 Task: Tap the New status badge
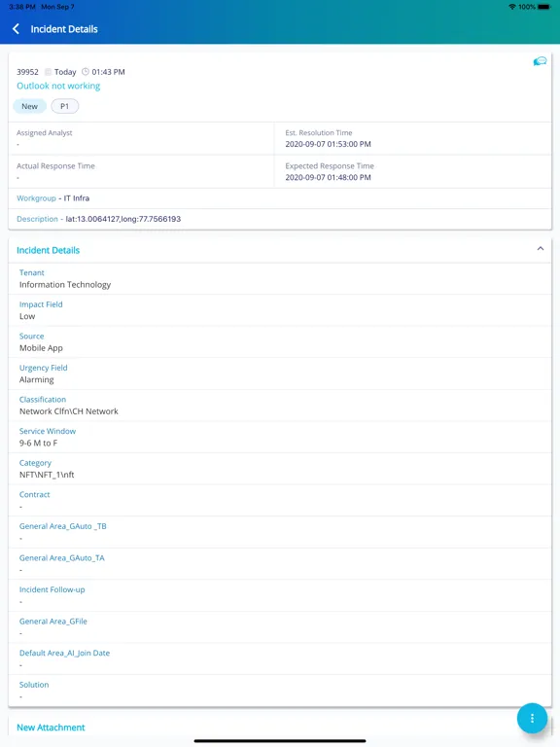click(x=29, y=106)
